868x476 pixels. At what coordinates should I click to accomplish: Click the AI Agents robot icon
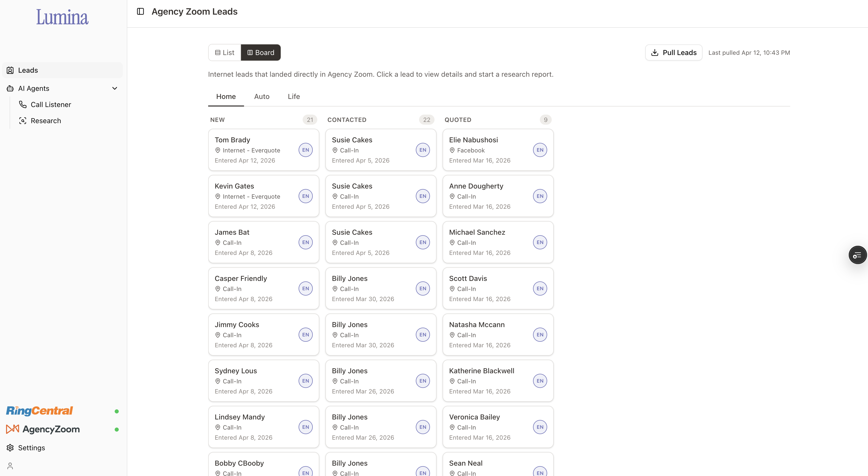click(x=10, y=88)
